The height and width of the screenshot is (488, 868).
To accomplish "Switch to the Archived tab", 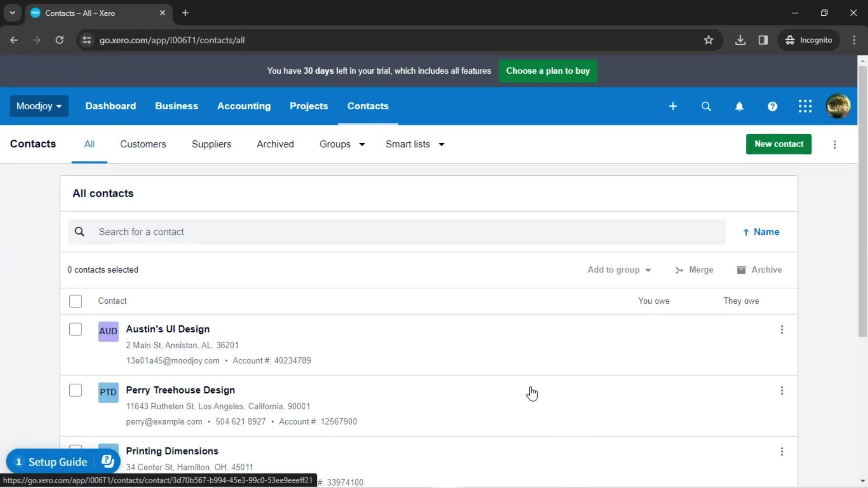I will (x=275, y=145).
